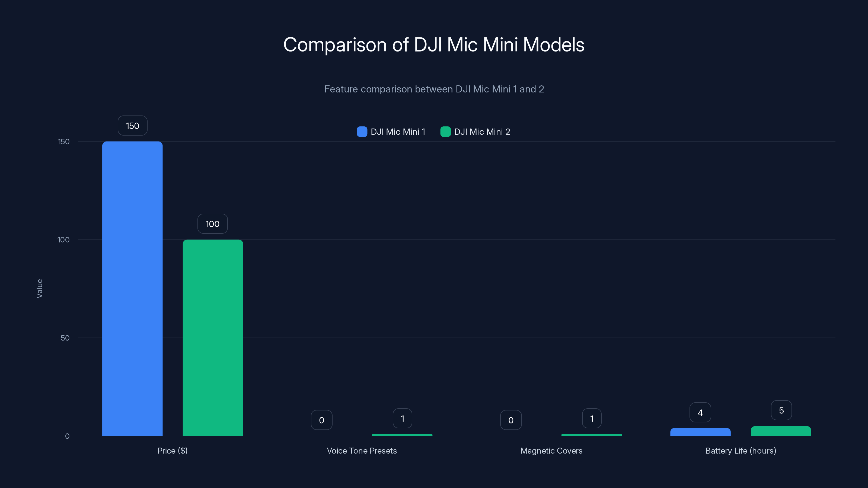Viewport: 868px width, 488px height.
Task: Click the 150 value label
Action: pyautogui.click(x=132, y=125)
